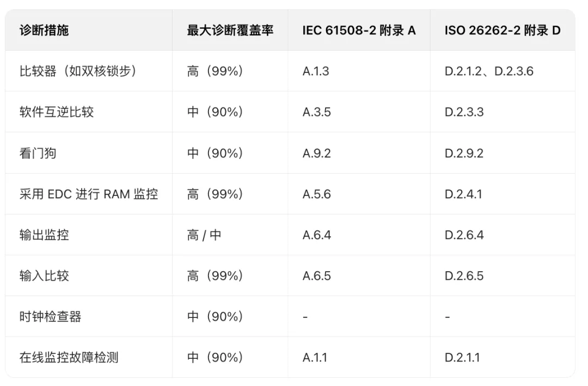
Task: Select the 采用 EDC 进行 RAM 监控 cell
Action: pos(89,194)
